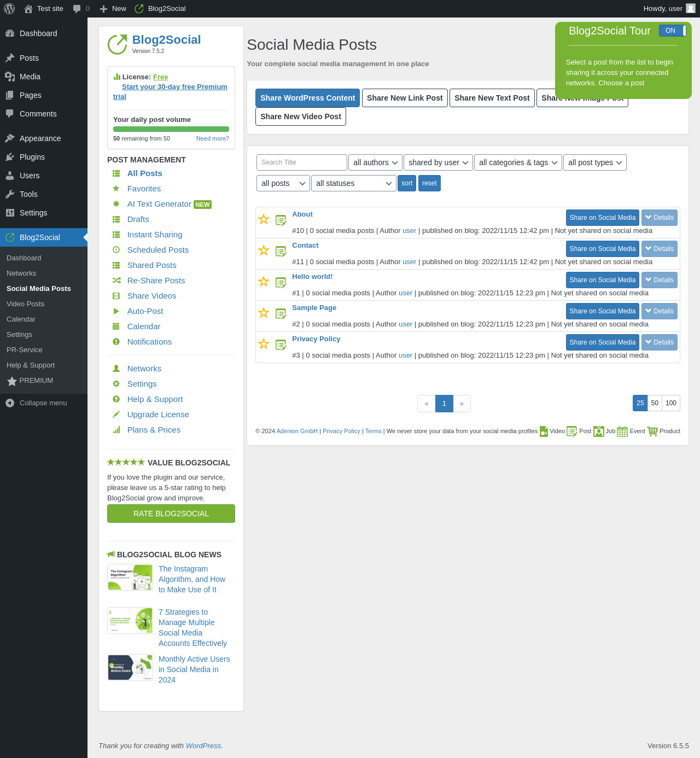Image resolution: width=700 pixels, height=758 pixels.
Task: Open the shared by user dropdown
Action: (438, 162)
